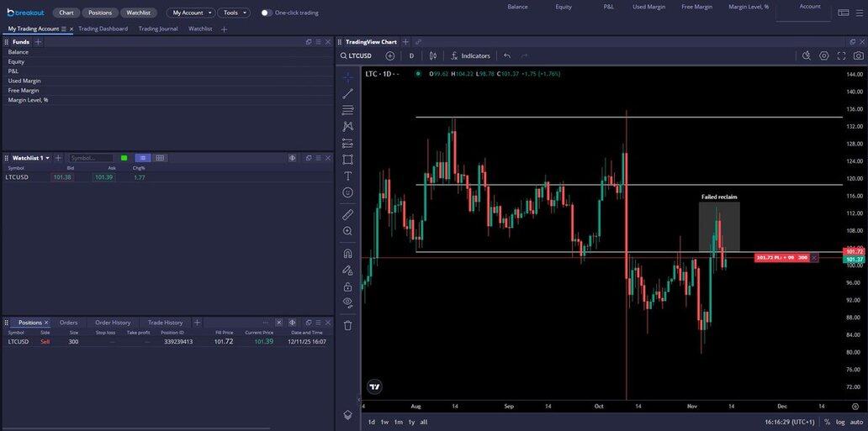Click the Indicators button
868x431 pixels.
pyautogui.click(x=470, y=56)
